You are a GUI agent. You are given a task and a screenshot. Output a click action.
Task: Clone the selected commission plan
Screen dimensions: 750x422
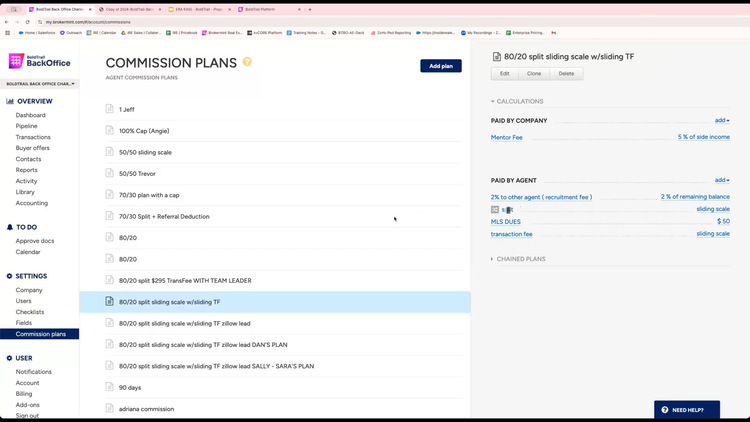pos(534,74)
